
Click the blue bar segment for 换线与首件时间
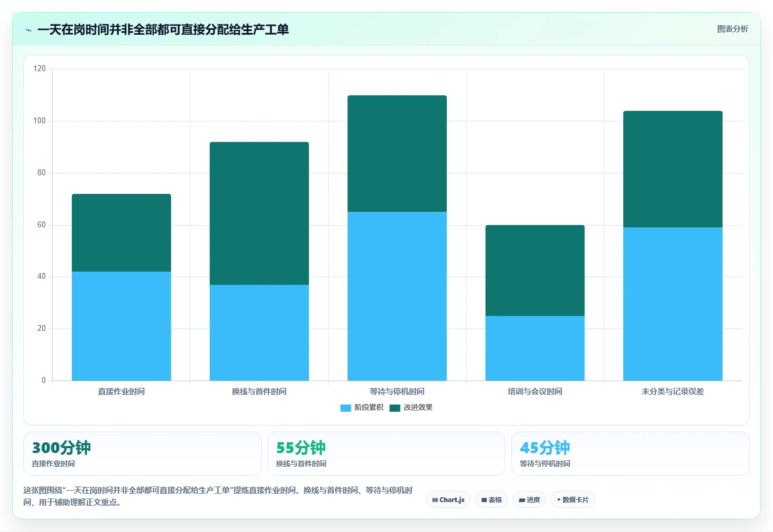coord(259,333)
